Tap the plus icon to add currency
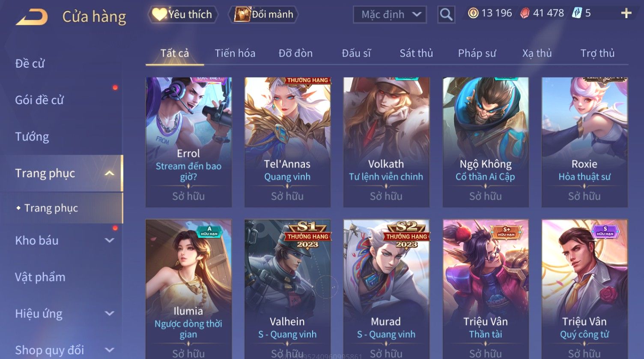Image resolution: width=644 pixels, height=359 pixels. [626, 13]
